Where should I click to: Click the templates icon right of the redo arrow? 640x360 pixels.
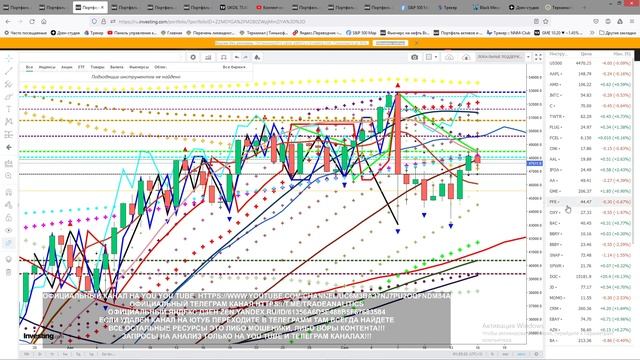point(257,58)
